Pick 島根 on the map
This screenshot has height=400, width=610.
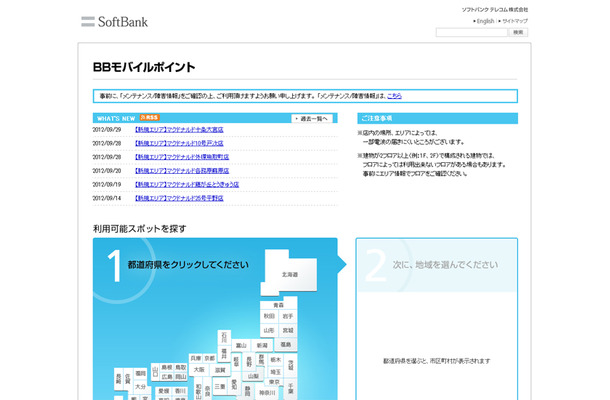tap(167, 367)
